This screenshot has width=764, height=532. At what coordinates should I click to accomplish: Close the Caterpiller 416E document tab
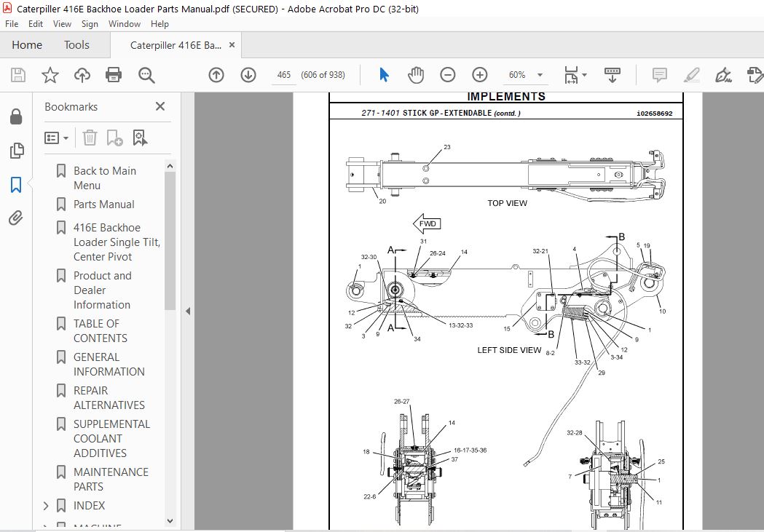pyautogui.click(x=232, y=45)
